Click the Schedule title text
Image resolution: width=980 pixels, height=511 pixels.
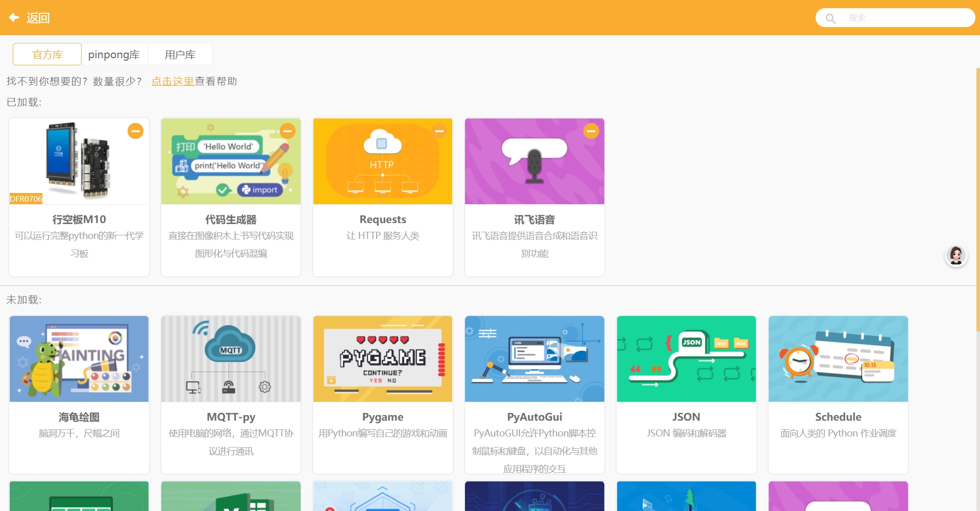(x=838, y=417)
